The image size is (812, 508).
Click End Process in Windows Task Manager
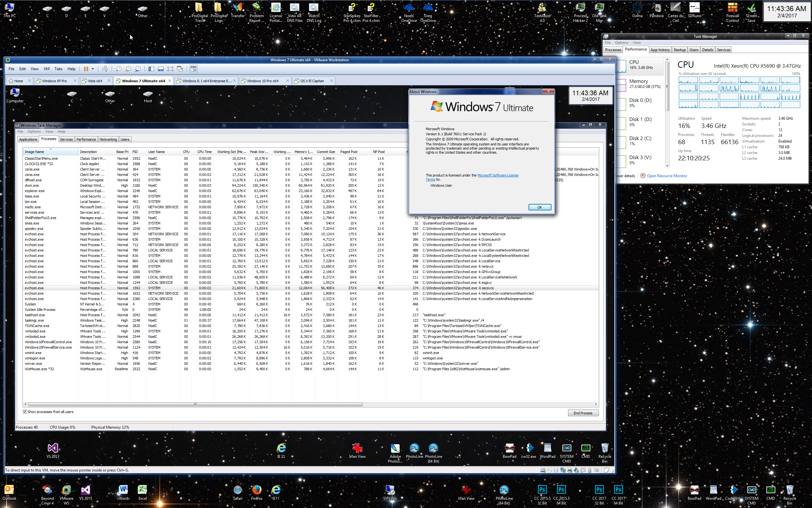click(x=583, y=413)
